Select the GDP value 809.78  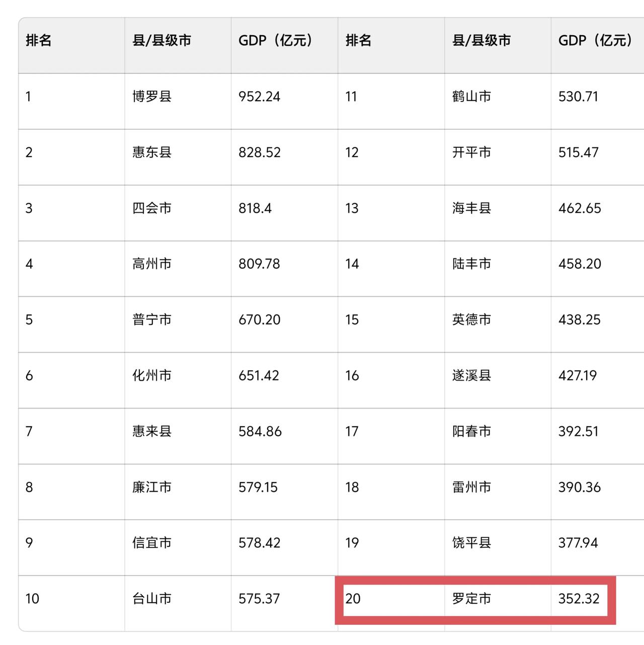259,264
